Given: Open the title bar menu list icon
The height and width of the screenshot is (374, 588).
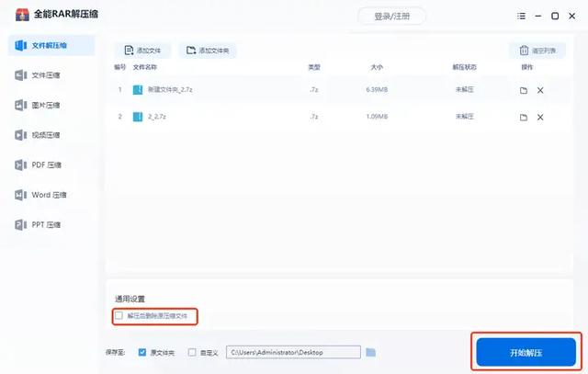Looking at the screenshot, I should coord(521,17).
